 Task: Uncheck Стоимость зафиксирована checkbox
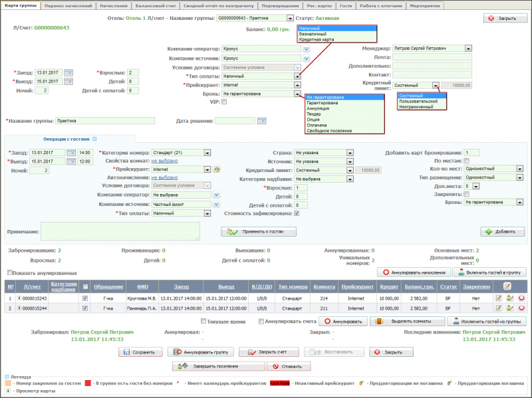click(x=297, y=213)
